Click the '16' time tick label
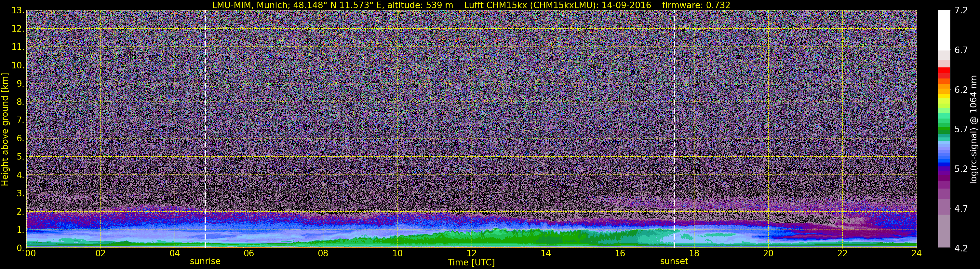 pyautogui.click(x=620, y=253)
